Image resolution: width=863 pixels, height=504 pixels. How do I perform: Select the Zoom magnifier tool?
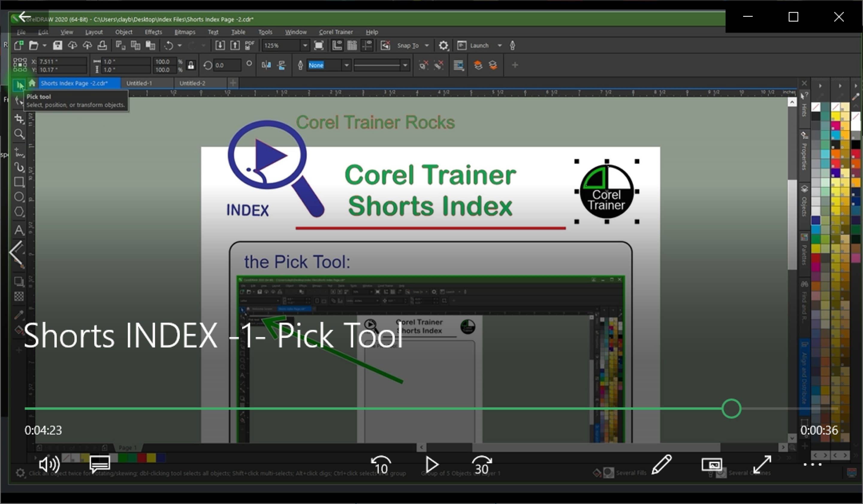click(19, 134)
